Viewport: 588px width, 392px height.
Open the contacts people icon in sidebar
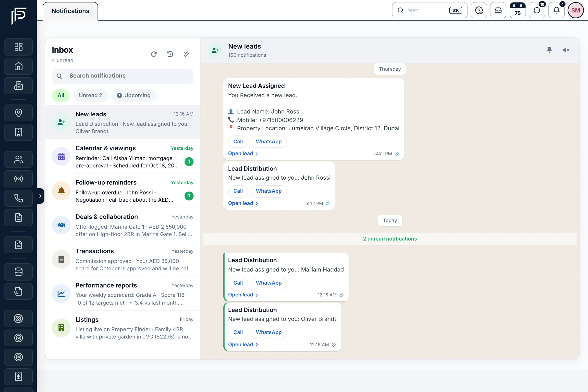(18, 159)
